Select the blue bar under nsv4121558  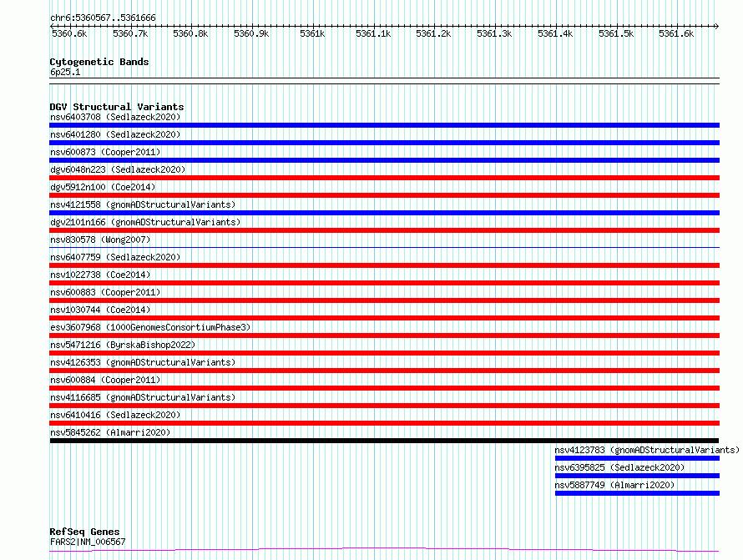[384, 213]
